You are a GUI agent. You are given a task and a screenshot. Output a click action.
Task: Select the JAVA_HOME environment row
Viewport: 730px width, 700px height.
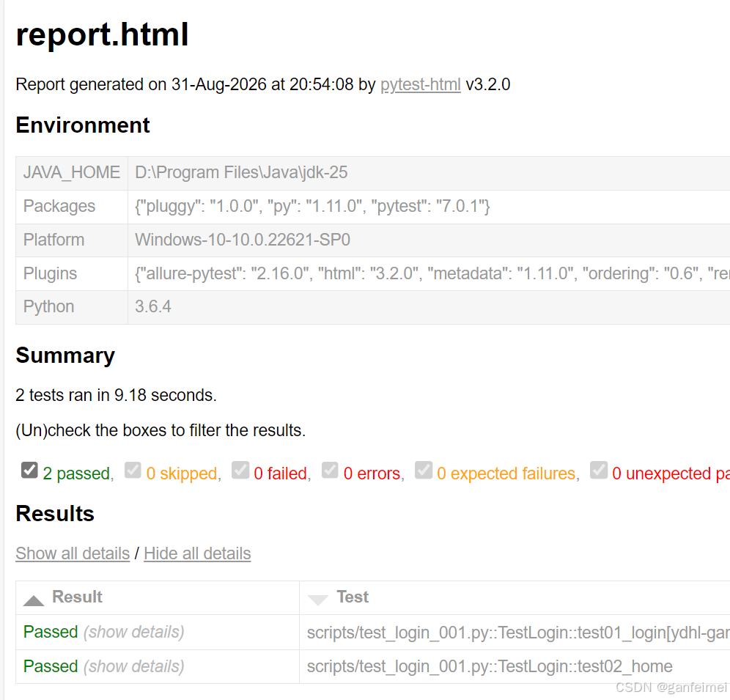pos(373,173)
